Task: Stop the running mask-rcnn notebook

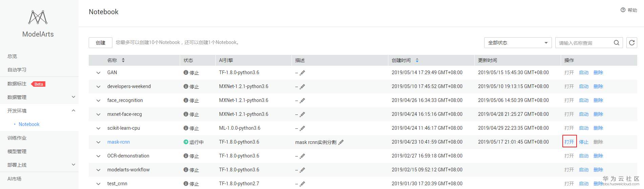Action: (584, 142)
